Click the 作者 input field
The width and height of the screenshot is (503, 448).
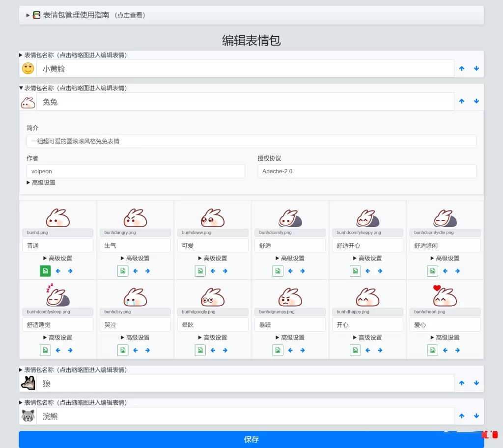coord(135,171)
